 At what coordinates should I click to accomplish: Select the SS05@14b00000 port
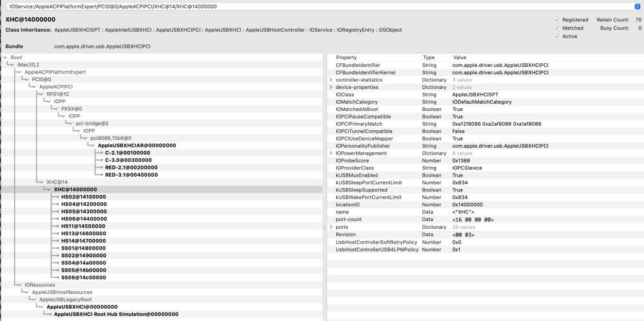click(x=84, y=270)
